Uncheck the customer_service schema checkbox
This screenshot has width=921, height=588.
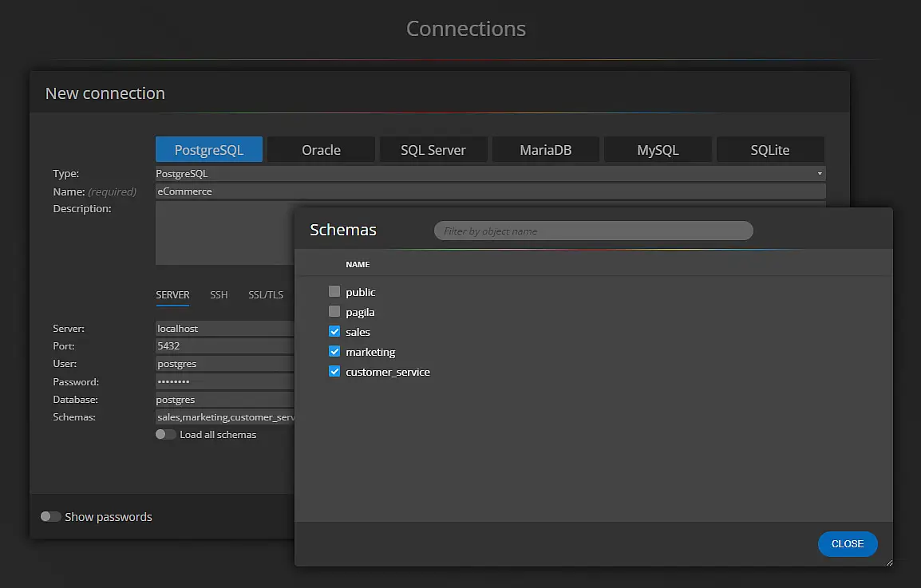click(334, 371)
